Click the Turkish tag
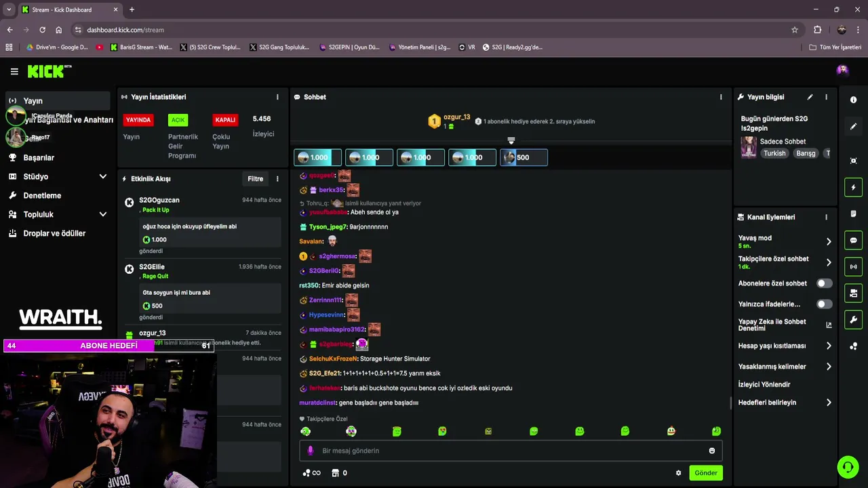Image resolution: width=868 pixels, height=488 pixels. [774, 153]
